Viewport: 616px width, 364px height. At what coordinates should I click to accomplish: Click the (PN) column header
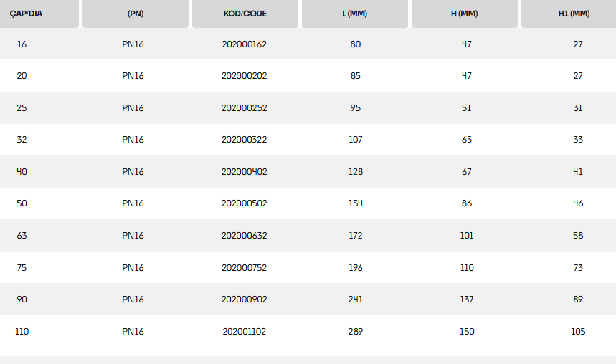click(x=135, y=14)
